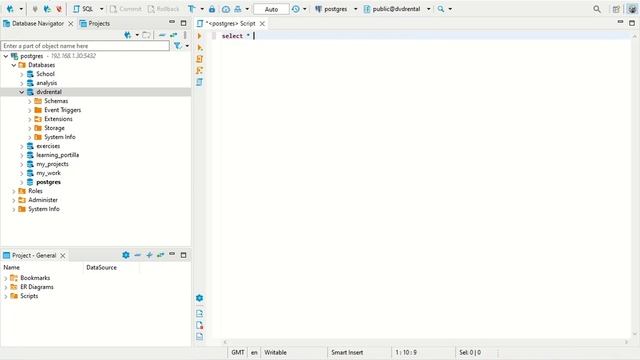640x360 pixels.
Task: Click Collapse All icon in Database Navigator
Action: click(x=162, y=35)
